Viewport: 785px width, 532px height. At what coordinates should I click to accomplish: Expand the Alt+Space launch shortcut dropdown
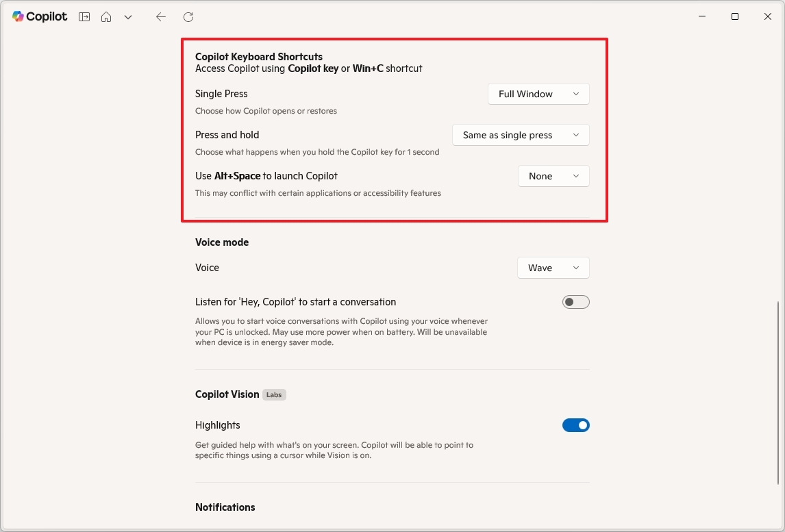(x=553, y=176)
